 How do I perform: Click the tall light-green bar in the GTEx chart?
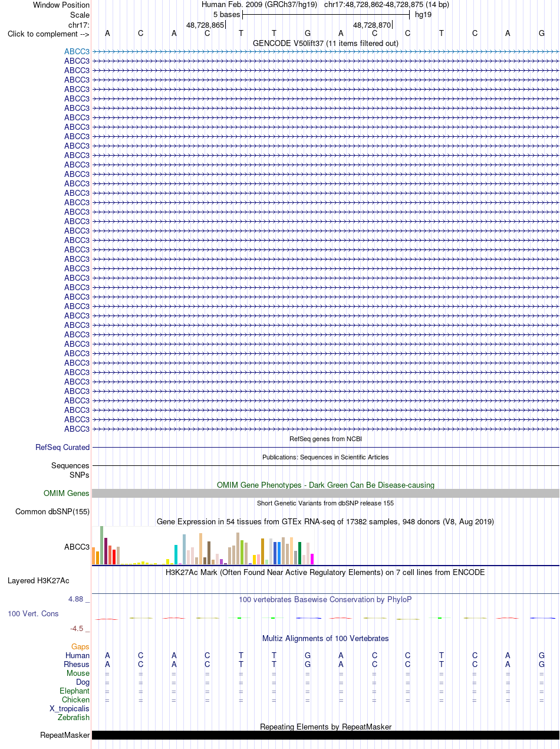pyautogui.click(x=101, y=546)
